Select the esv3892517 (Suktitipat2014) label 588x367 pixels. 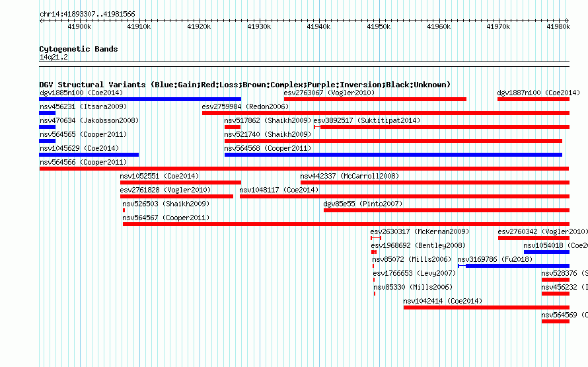[367, 120]
